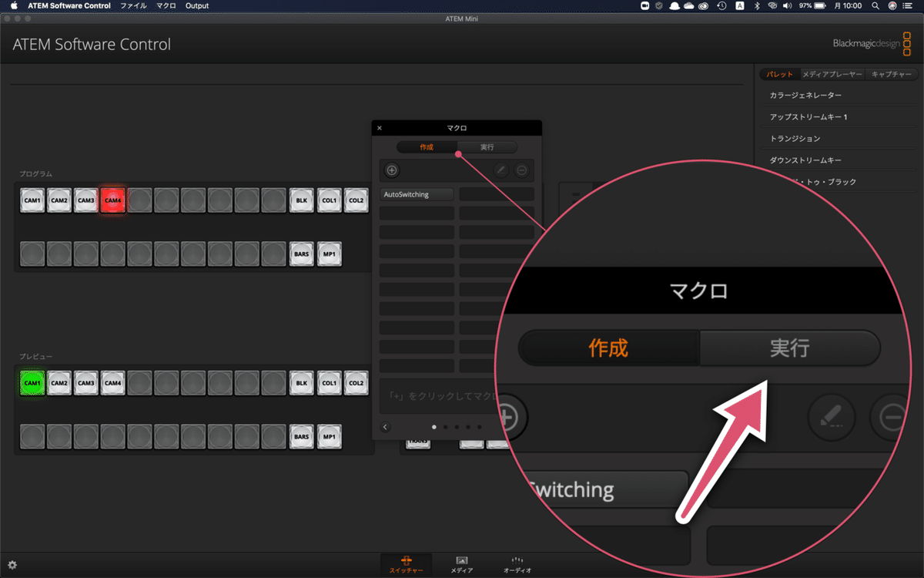Select BARS on the program row
Image resolution: width=924 pixels, height=578 pixels.
coord(301,254)
